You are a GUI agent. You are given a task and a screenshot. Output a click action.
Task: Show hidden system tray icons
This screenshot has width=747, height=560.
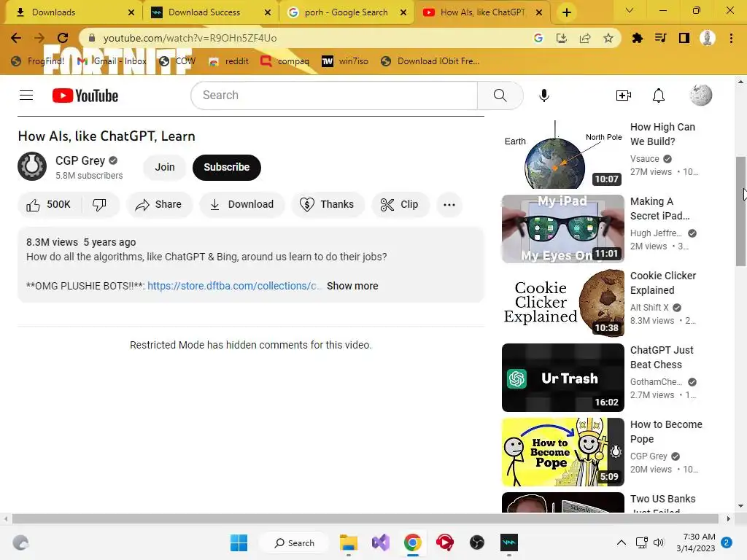pos(622,542)
